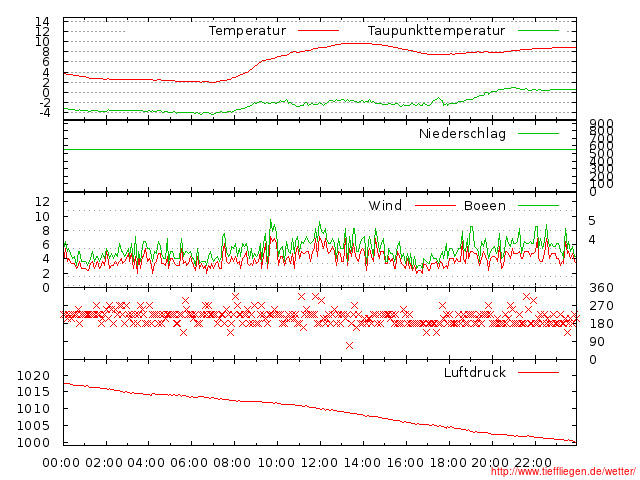This screenshot has height=480, width=640.
Task: Click the 14:00 time axis label
Action: 362,463
